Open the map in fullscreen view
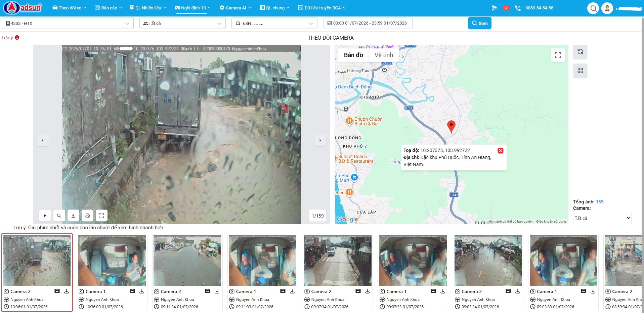This screenshot has width=644, height=313. [x=558, y=55]
